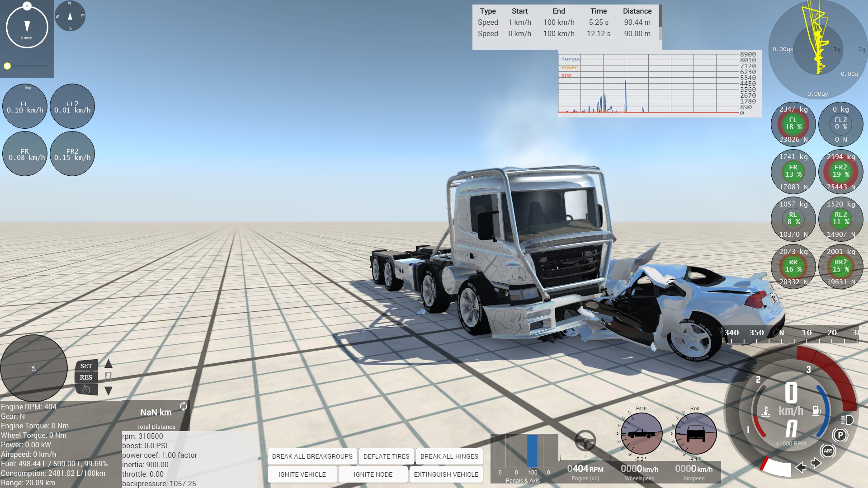Viewport: 868px width, 488px height.
Task: Increase cruise control speed with up arrow
Action: 108,364
